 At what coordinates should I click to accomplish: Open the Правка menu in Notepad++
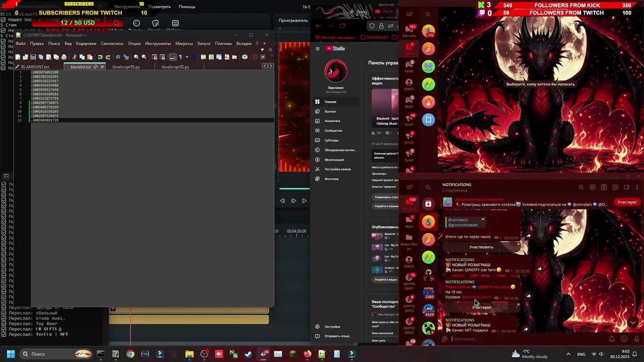coord(37,44)
